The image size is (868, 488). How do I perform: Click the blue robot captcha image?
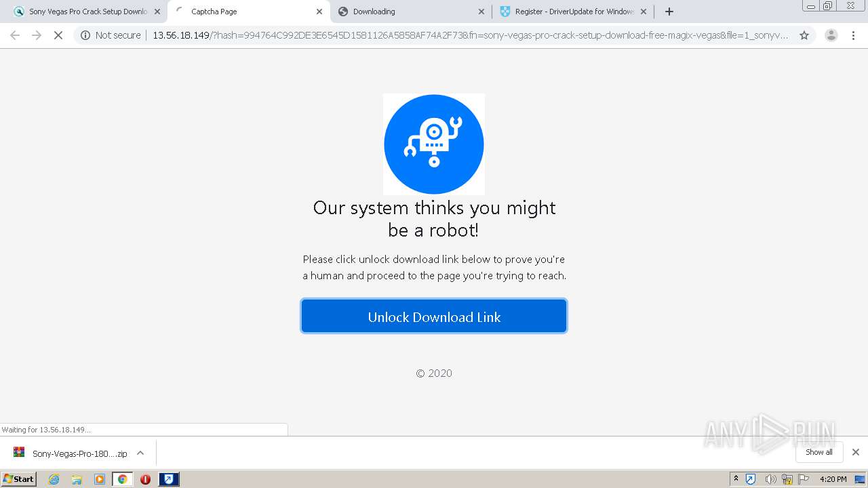tap(434, 144)
